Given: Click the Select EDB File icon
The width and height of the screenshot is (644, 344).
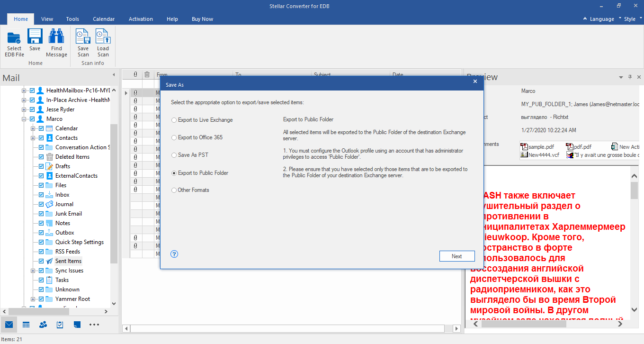Looking at the screenshot, I should pos(14,37).
